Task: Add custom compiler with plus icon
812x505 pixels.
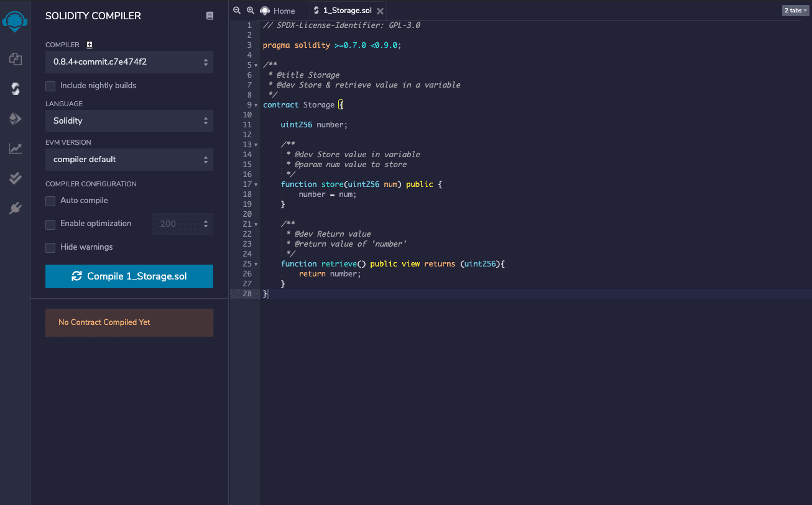Action: click(x=90, y=45)
